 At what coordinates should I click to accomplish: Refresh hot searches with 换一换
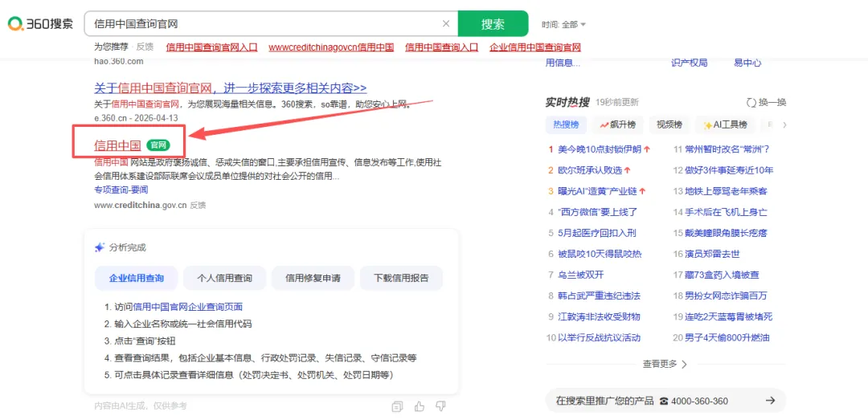[x=766, y=102]
